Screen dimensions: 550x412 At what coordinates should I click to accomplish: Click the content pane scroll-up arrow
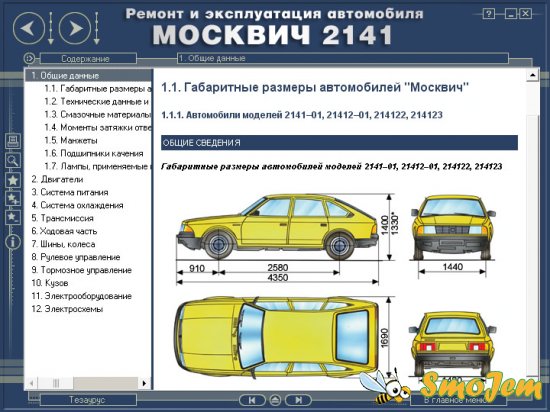(533, 75)
